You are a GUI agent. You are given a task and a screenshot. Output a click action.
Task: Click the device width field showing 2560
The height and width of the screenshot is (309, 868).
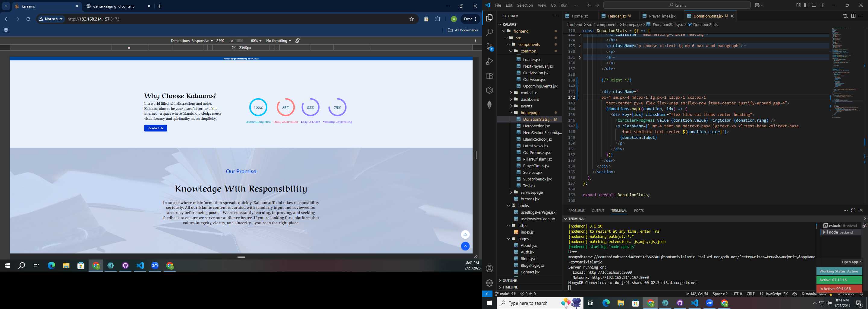(x=221, y=40)
